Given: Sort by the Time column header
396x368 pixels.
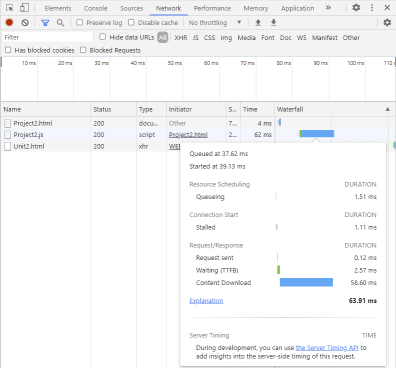Looking at the screenshot, I should pyautogui.click(x=257, y=109).
